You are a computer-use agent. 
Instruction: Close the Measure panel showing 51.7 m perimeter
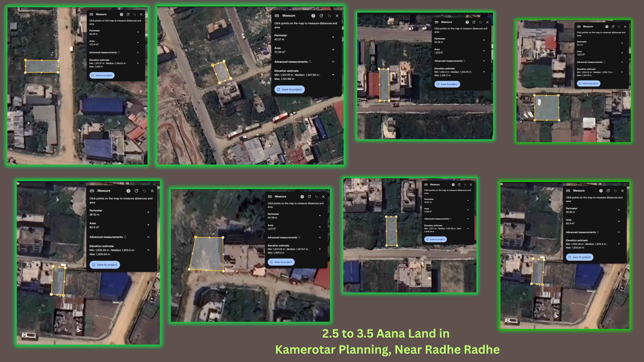tap(625, 26)
